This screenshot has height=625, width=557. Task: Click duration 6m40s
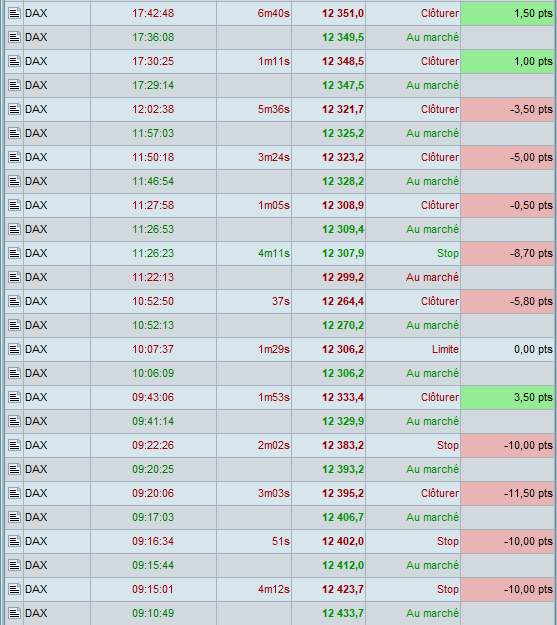[x=274, y=13]
